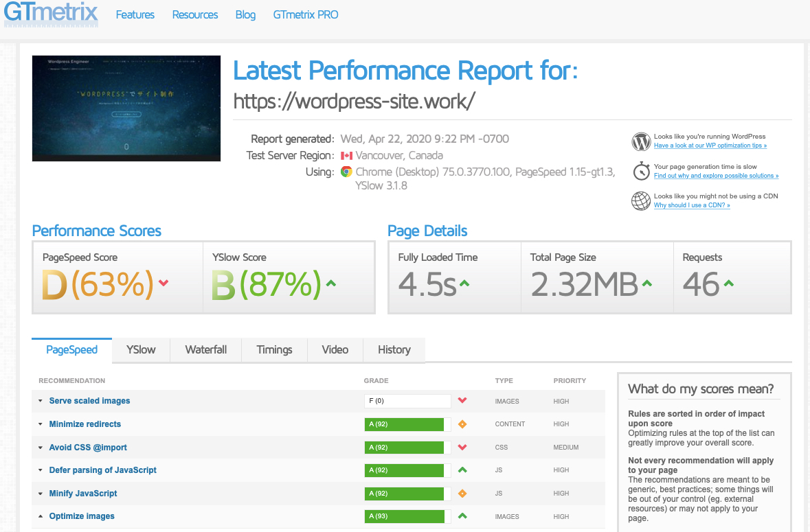Click the CONTENT type in Minimize redirects row

click(510, 424)
